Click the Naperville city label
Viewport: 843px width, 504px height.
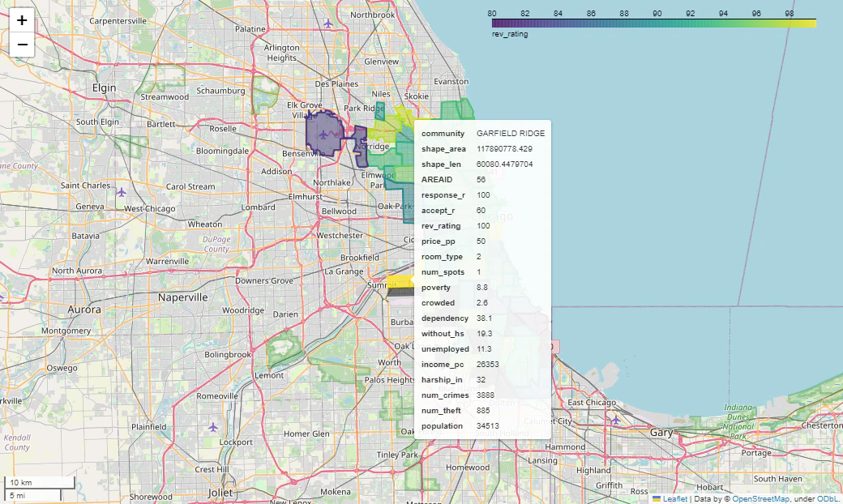(183, 297)
